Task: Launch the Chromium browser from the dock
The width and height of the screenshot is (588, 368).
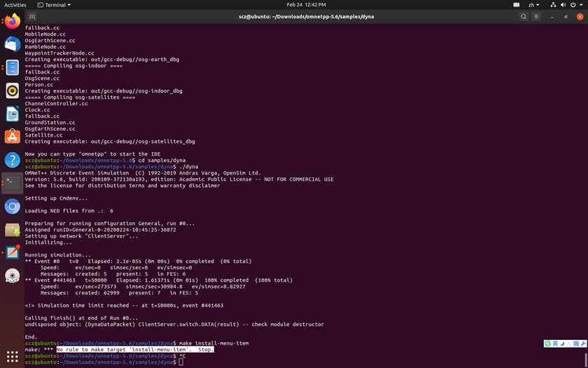Action: coord(13,206)
